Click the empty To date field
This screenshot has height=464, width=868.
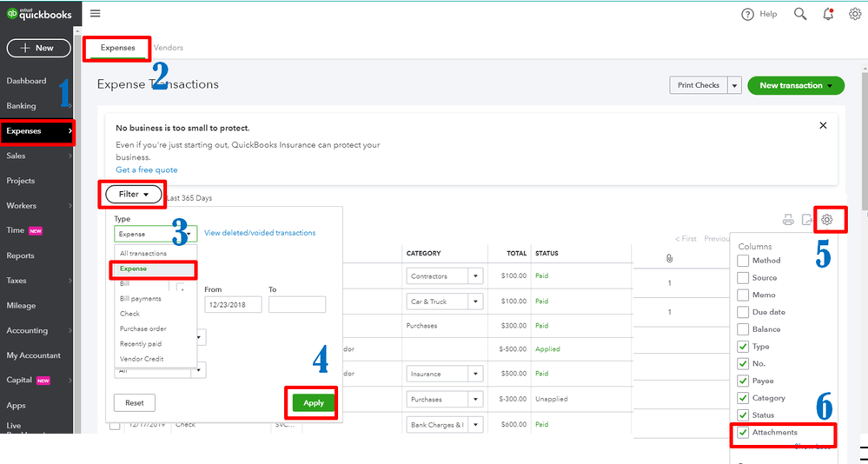coord(297,304)
